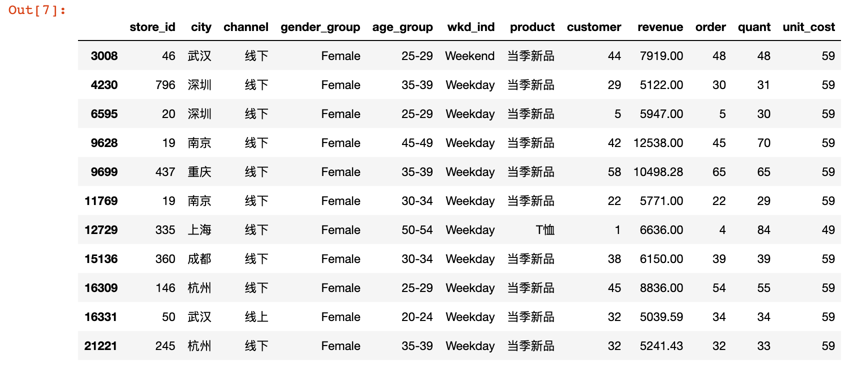Click the 50-54 age group cell
This screenshot has width=868, height=365.
(417, 230)
